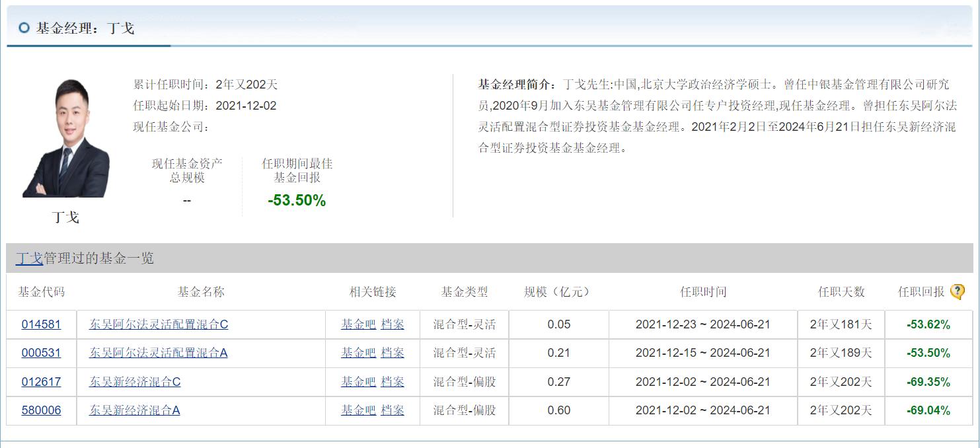Open fund code 014581
Image resolution: width=980 pixels, height=448 pixels.
tap(41, 324)
